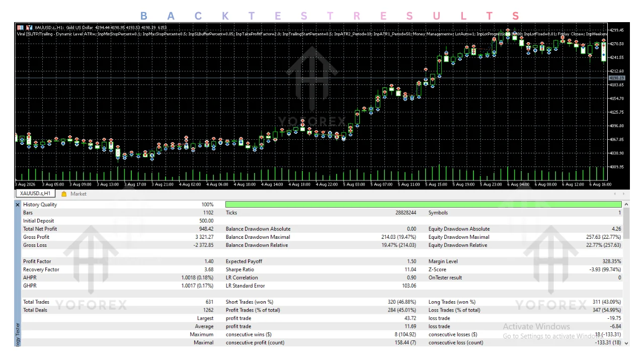
Task: Select the History Quality 100% value
Action: pyautogui.click(x=207, y=205)
